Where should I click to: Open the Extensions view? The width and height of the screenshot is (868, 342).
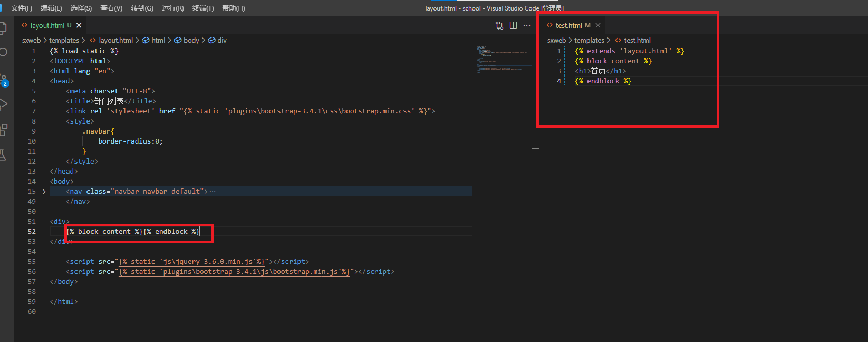(3, 129)
